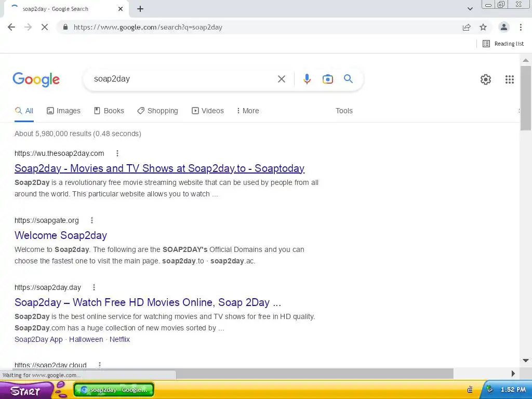Search by image with camera icon
The image size is (532, 399).
click(327, 79)
